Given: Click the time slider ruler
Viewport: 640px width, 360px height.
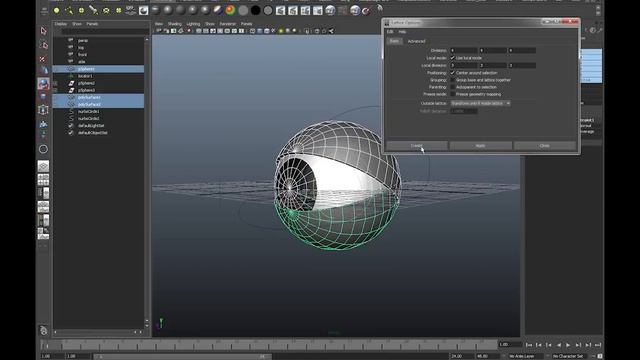Looking at the screenshot, I should point(269,345).
